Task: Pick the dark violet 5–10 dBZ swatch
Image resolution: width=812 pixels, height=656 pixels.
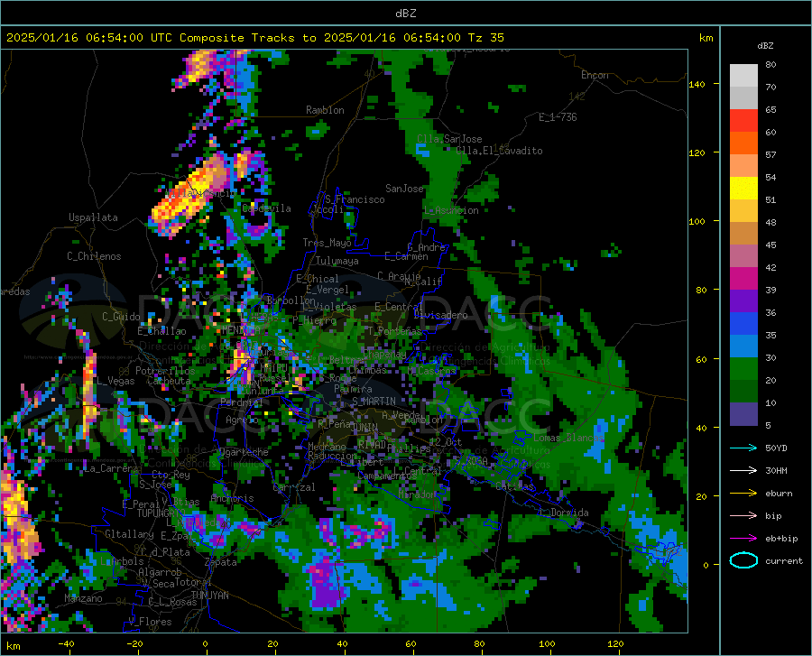Action: pos(743,414)
